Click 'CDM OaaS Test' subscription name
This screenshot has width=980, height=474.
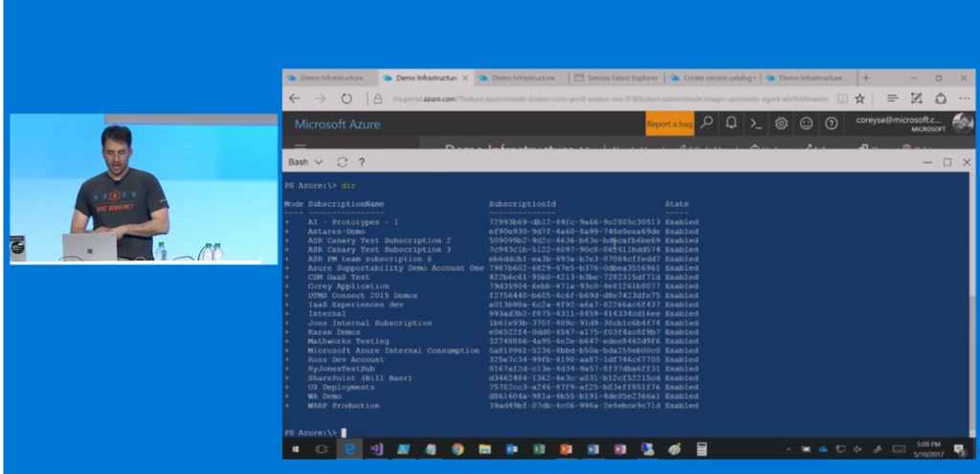point(338,277)
